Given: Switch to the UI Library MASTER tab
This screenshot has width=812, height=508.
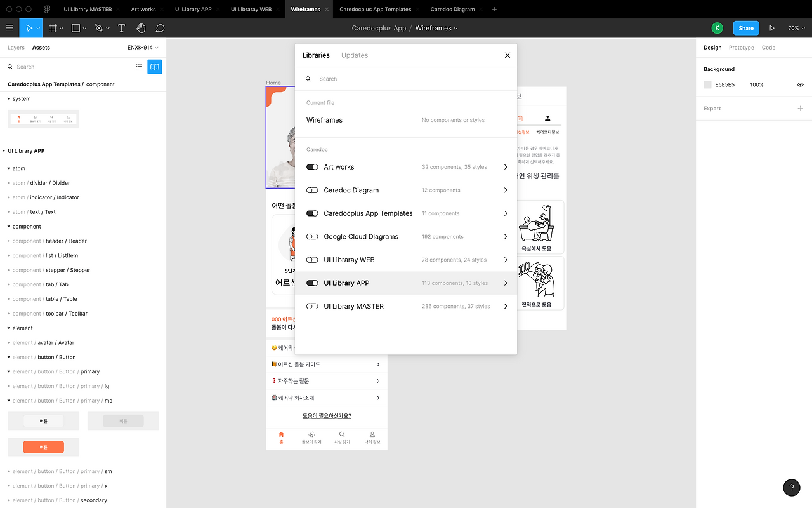Looking at the screenshot, I should click(88, 10).
